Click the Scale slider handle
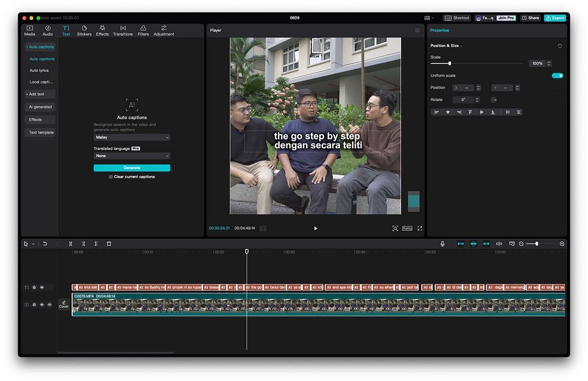Screen dimensions: 588x381 450,63
